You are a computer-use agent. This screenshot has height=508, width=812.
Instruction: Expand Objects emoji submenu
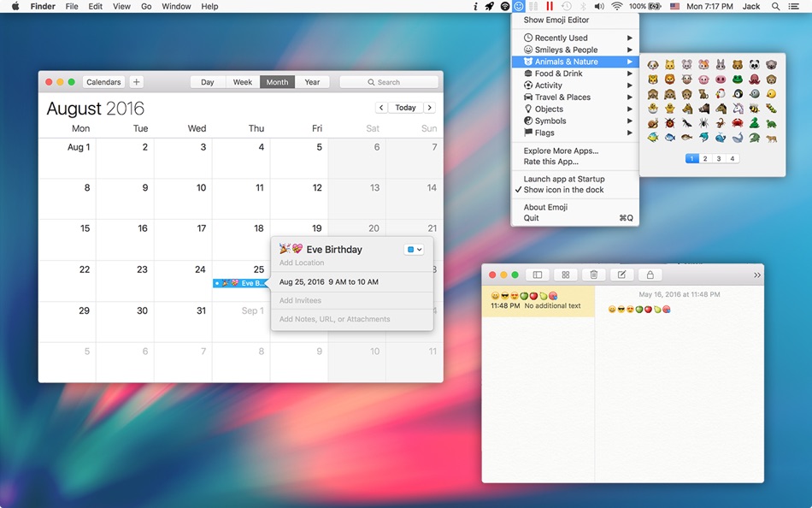coord(575,109)
